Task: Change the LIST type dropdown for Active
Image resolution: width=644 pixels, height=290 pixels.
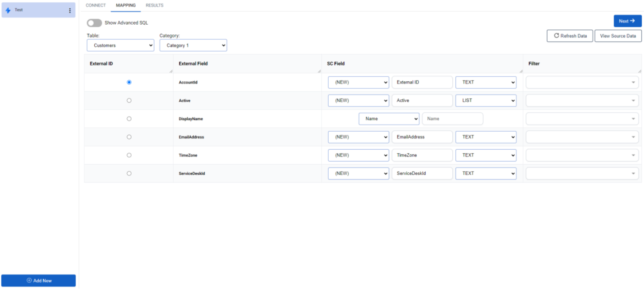Action: pyautogui.click(x=485, y=100)
